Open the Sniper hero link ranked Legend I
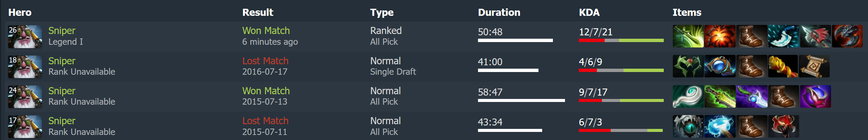 (62, 31)
